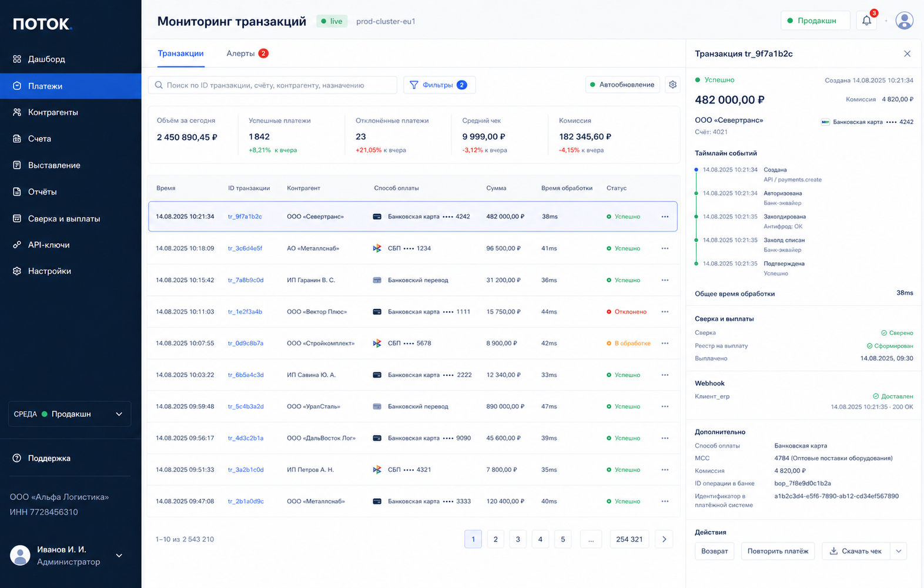Viewport: 924px width, 588px height.
Task: Click the Контрагенты people icon
Action: point(17,112)
